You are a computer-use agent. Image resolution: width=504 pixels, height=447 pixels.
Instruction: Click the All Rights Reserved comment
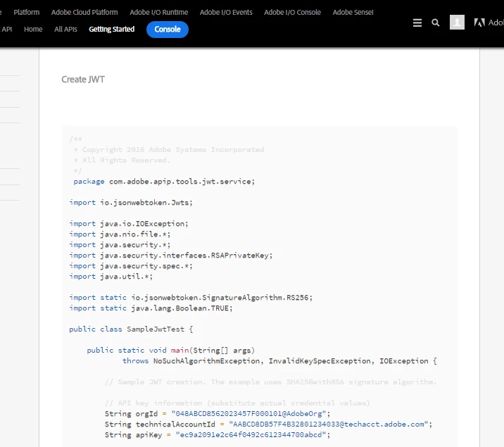click(122, 160)
